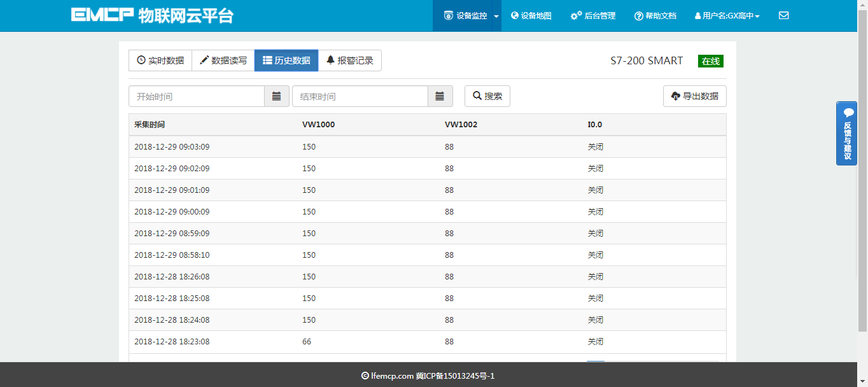The width and height of the screenshot is (868, 387).
Task: Click lfemcp.com footer text
Action: (x=392, y=376)
